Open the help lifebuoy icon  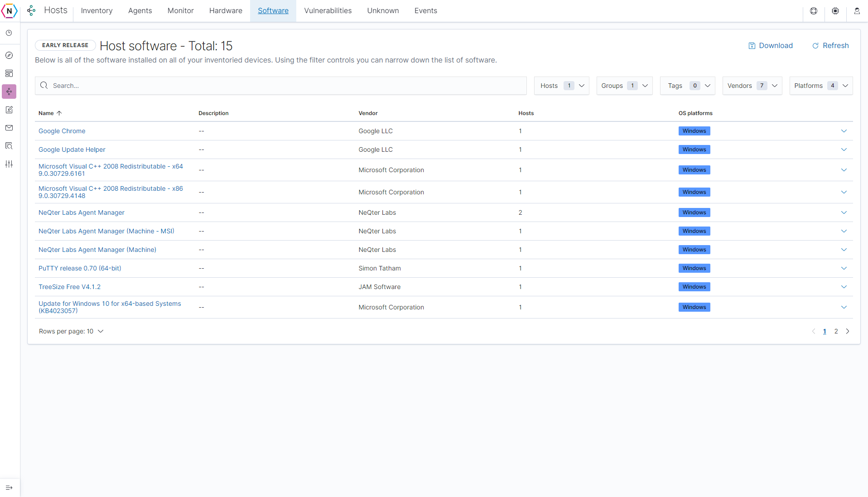point(814,11)
